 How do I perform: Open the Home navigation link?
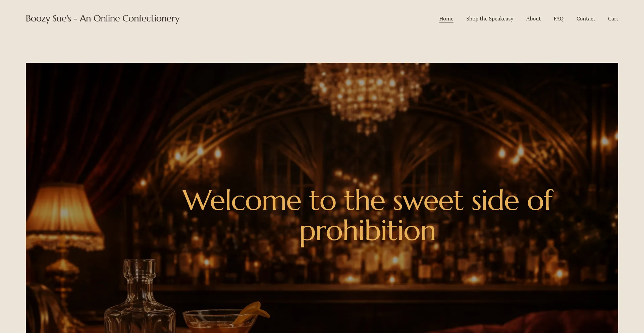click(446, 19)
